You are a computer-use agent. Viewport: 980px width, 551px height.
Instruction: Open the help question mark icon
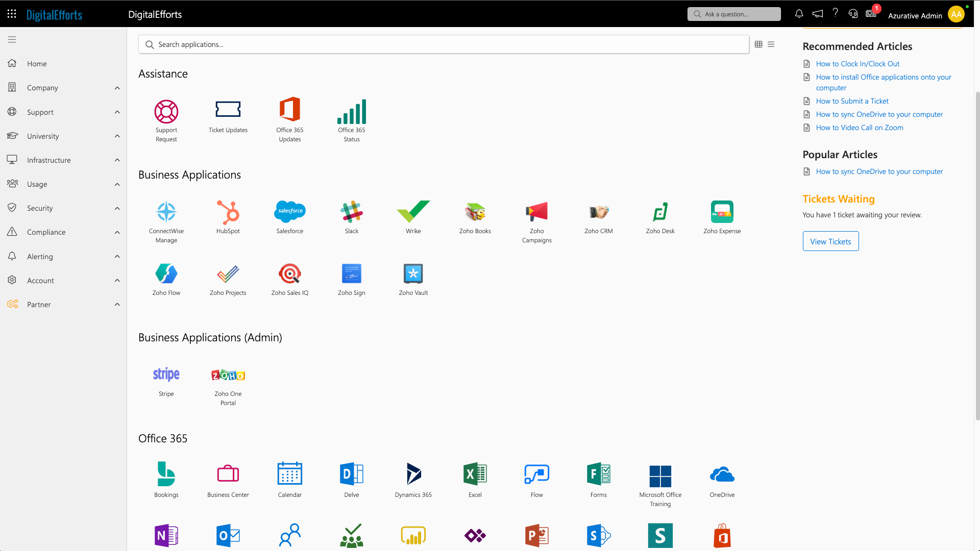pyautogui.click(x=836, y=13)
